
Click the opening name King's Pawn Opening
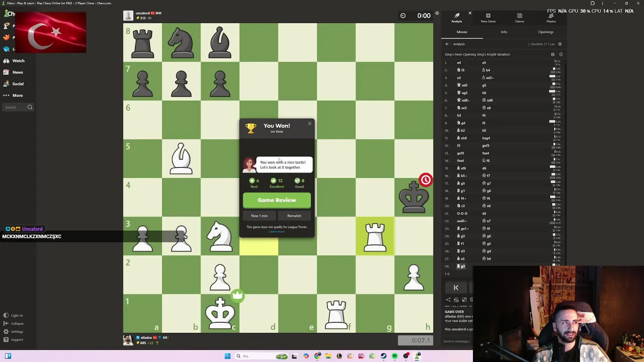[477, 54]
